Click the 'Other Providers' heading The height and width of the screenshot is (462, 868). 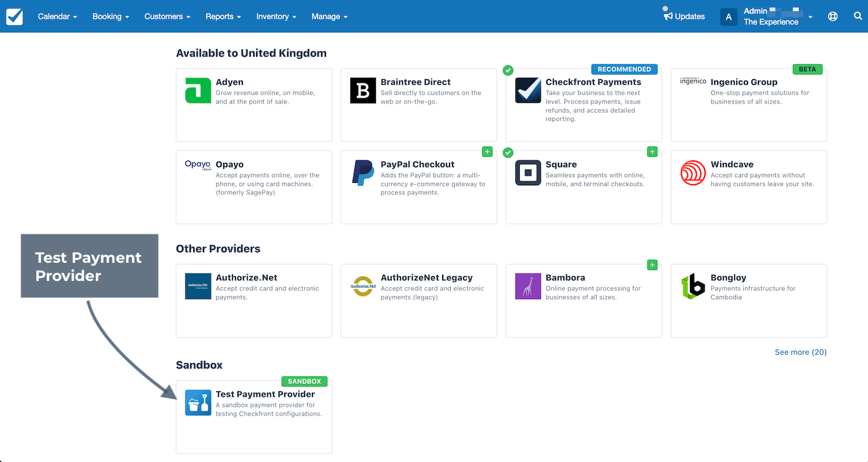(218, 249)
